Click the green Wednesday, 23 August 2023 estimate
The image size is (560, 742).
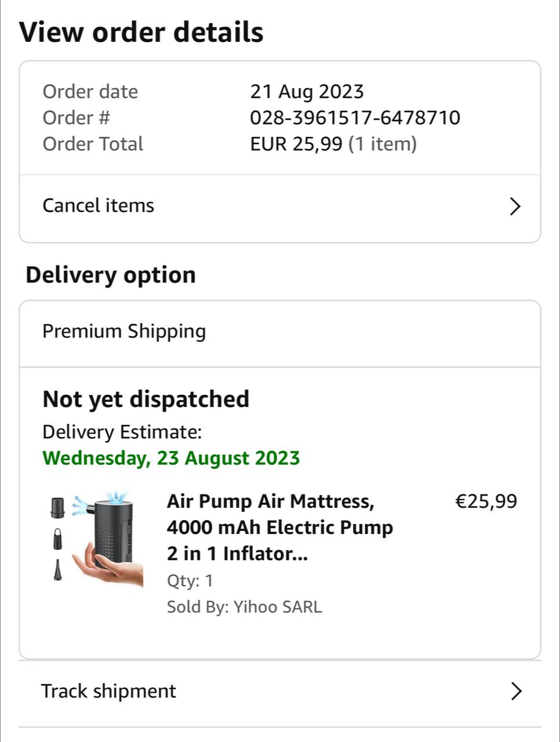tap(171, 458)
